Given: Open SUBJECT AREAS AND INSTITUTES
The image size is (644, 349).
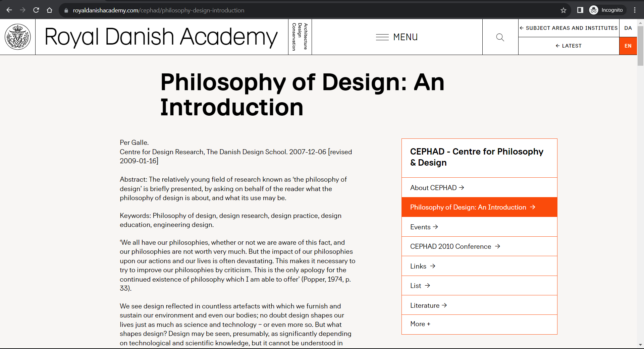Looking at the screenshot, I should coord(569,28).
